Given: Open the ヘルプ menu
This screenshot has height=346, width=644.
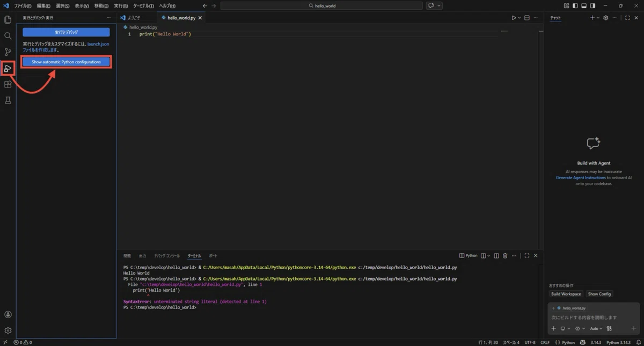Looking at the screenshot, I should (x=167, y=5).
